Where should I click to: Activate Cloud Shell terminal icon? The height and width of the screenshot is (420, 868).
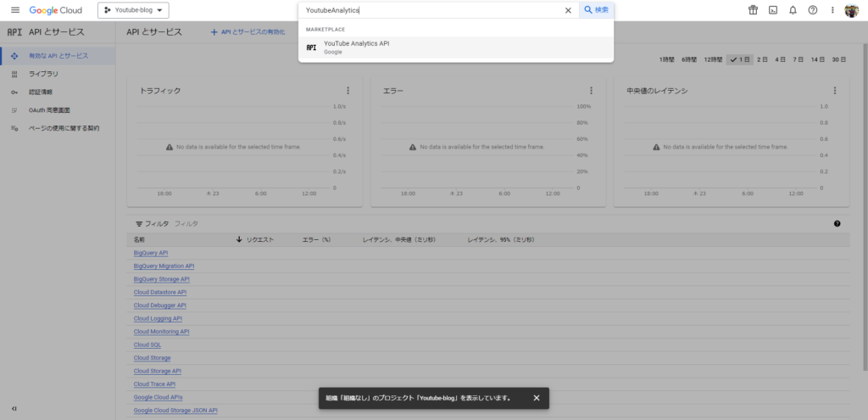click(x=773, y=10)
